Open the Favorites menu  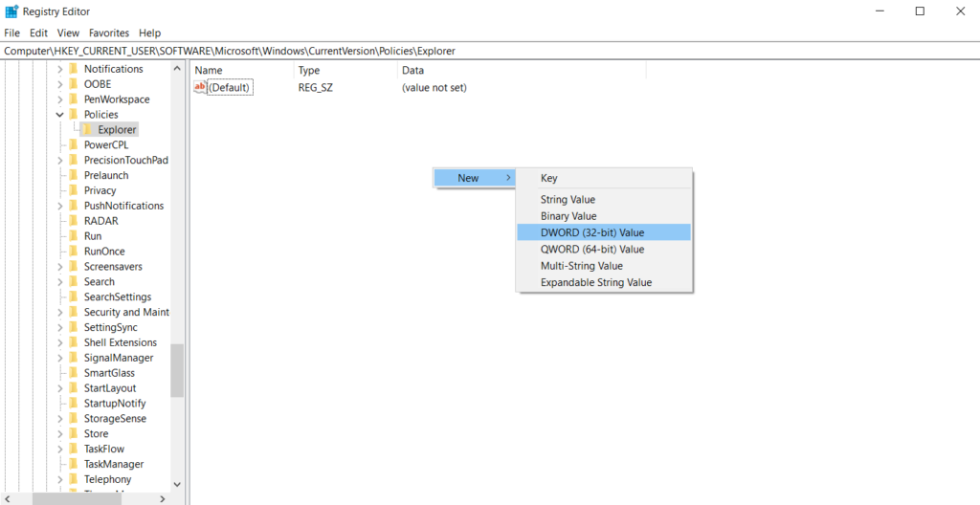tap(109, 33)
